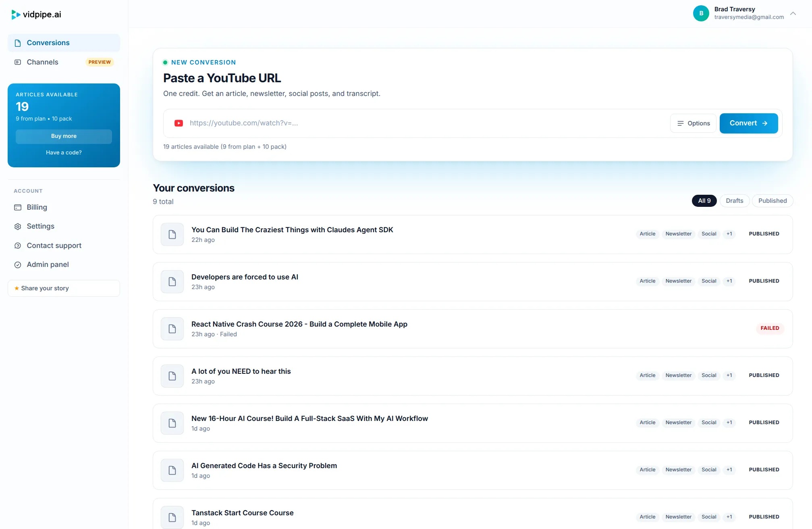Click Article tag on AI Generated Code row

[x=647, y=470]
